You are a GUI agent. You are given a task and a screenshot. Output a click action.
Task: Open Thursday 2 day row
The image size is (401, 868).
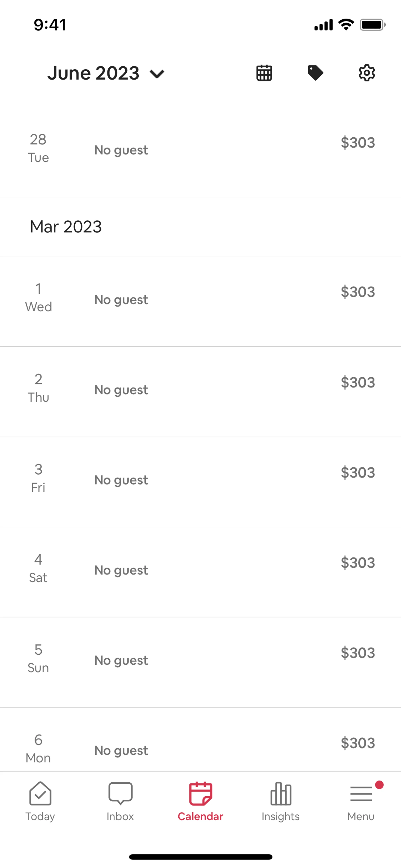pos(200,390)
